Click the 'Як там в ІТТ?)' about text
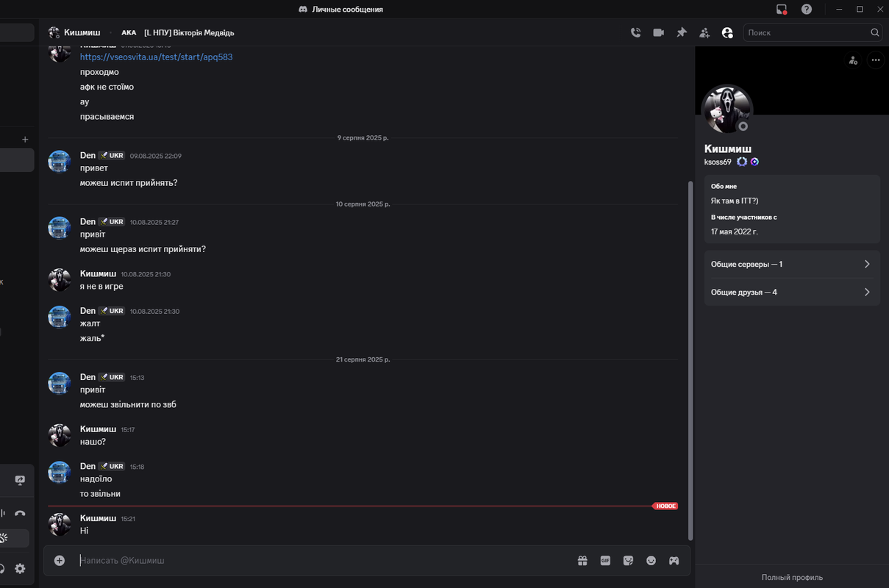Viewport: 889px width, 588px height. [x=736, y=200]
